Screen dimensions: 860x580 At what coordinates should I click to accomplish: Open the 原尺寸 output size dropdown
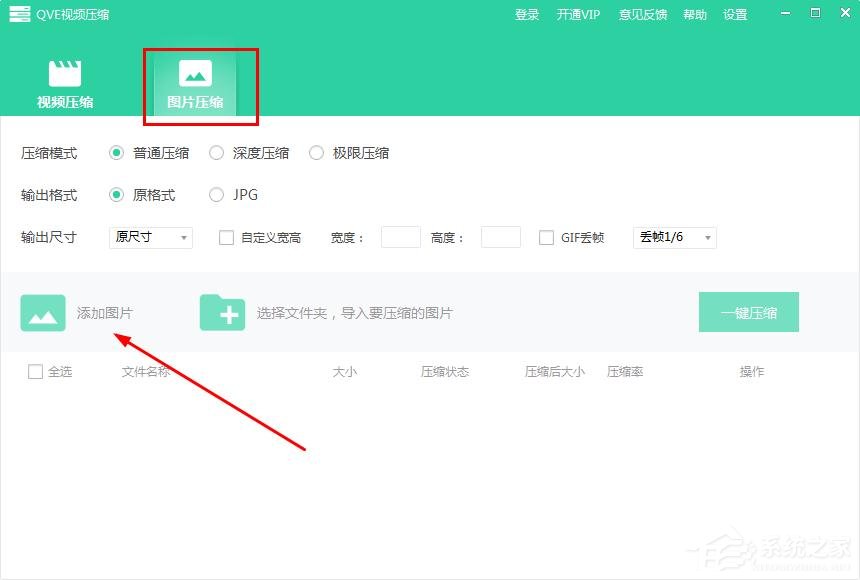150,237
